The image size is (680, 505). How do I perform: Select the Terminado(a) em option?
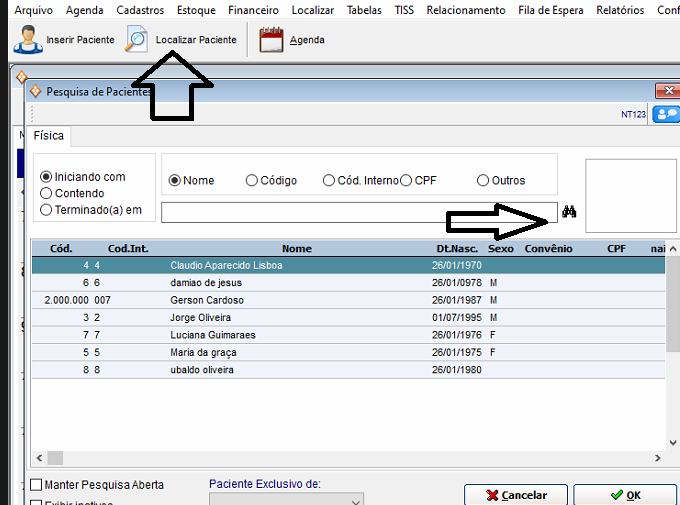coord(46,210)
